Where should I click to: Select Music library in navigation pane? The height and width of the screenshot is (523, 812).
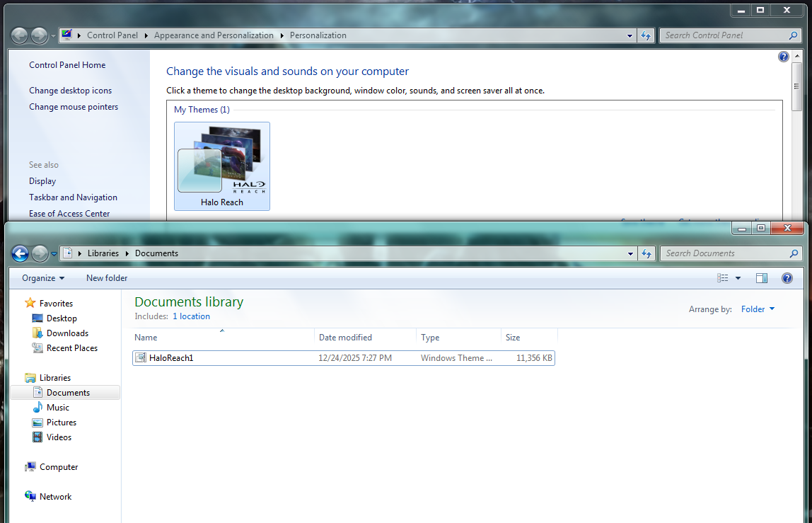point(58,408)
